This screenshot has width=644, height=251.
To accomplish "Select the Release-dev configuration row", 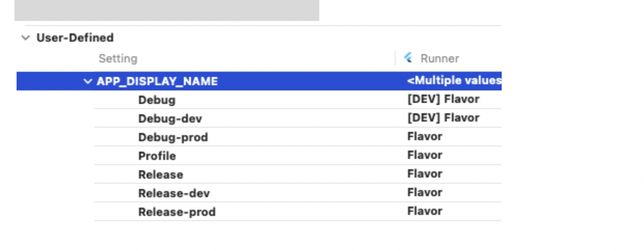I will point(174,193).
